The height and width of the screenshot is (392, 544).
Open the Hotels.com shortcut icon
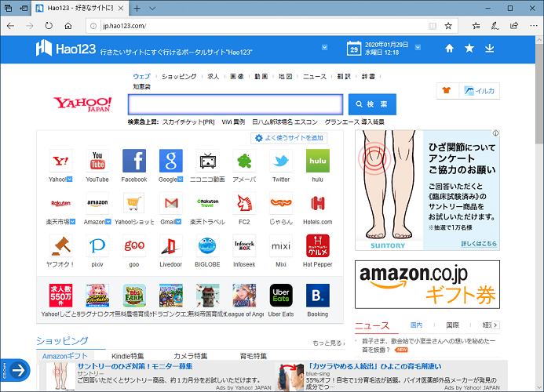(x=318, y=203)
